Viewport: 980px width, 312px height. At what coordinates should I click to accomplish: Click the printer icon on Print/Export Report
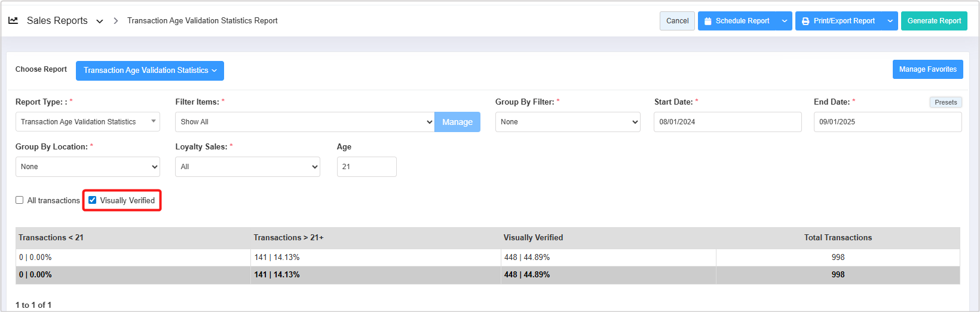pyautogui.click(x=806, y=21)
